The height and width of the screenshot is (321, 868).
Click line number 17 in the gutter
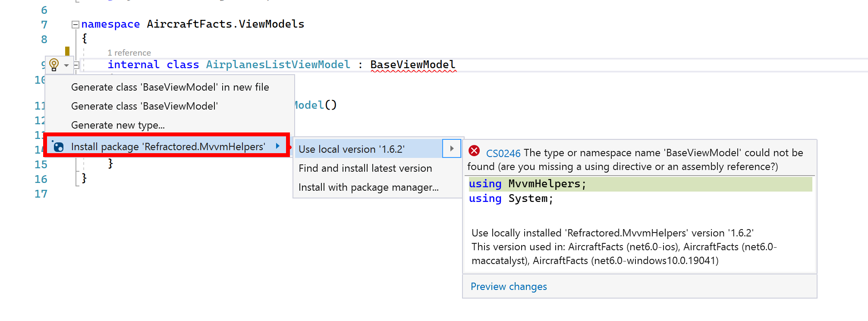click(41, 194)
